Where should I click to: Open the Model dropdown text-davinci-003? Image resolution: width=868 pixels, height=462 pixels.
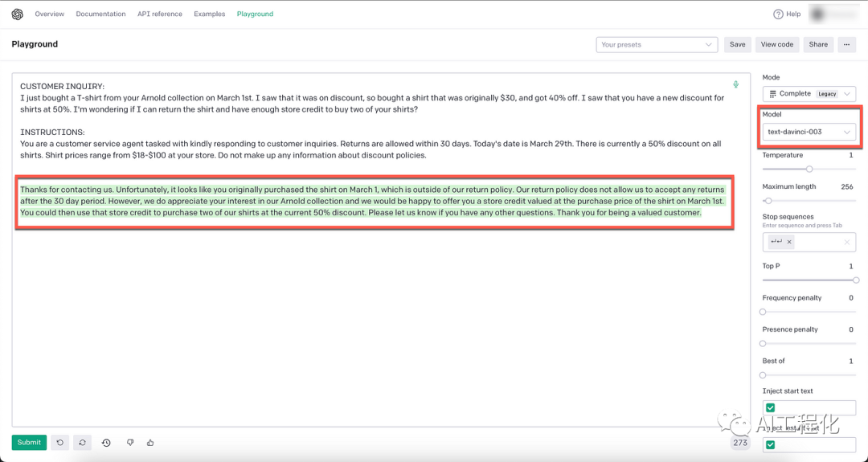click(x=809, y=133)
